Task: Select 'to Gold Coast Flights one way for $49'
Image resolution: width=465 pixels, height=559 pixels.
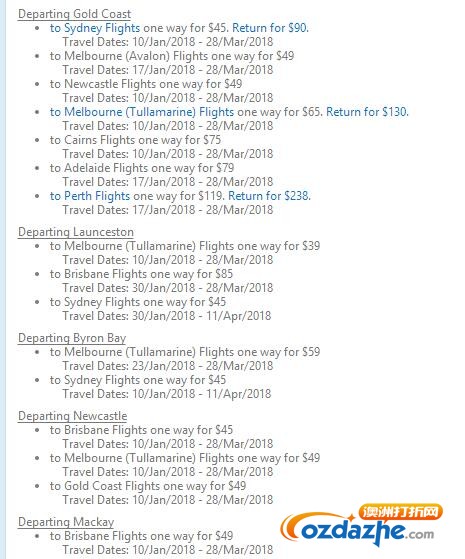Action: [148, 486]
